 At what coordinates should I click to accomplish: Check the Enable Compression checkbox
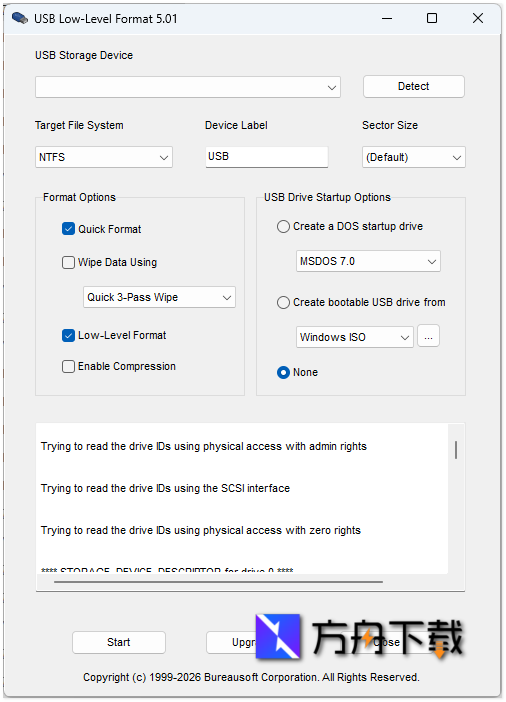point(68,367)
